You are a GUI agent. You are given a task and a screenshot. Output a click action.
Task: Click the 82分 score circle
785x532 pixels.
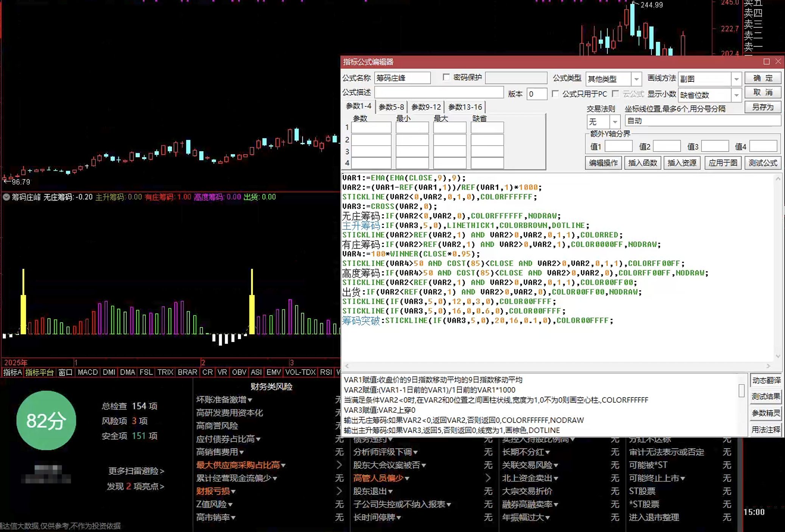pyautogui.click(x=46, y=420)
